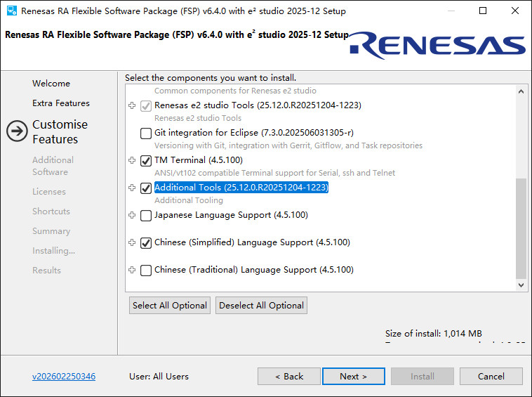Close the setup window
Image resolution: width=532 pixels, height=397 pixels.
point(515,11)
